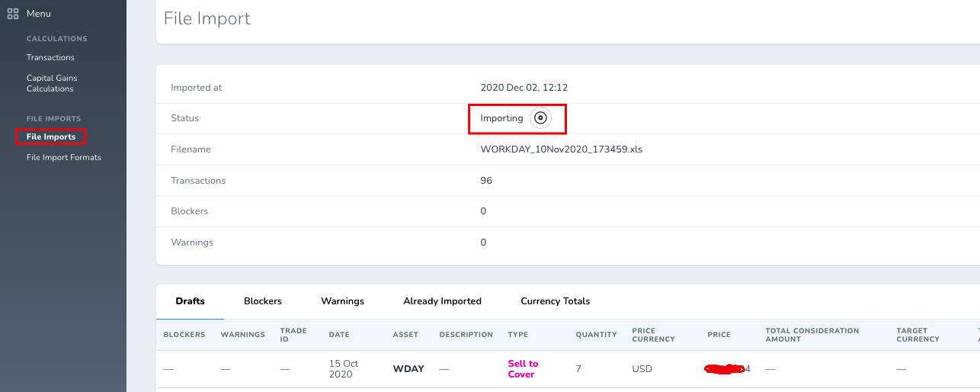
Task: Click the Type column header
Action: 517,335
